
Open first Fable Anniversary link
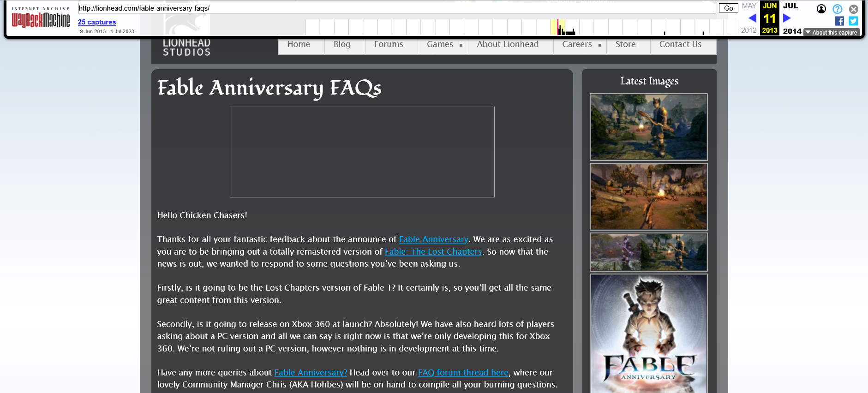pos(433,239)
